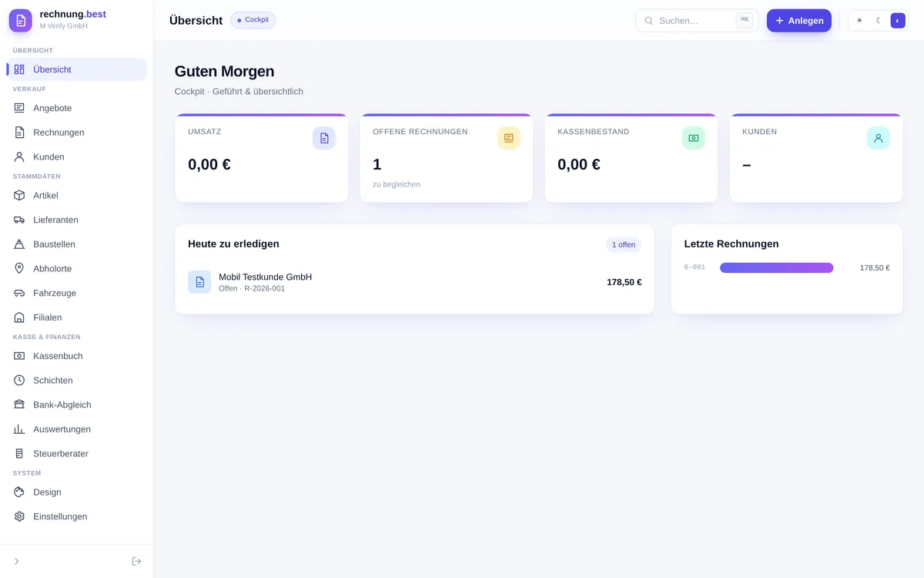Open Kunden in the sidebar
The width and height of the screenshot is (924, 578).
coord(77,156)
